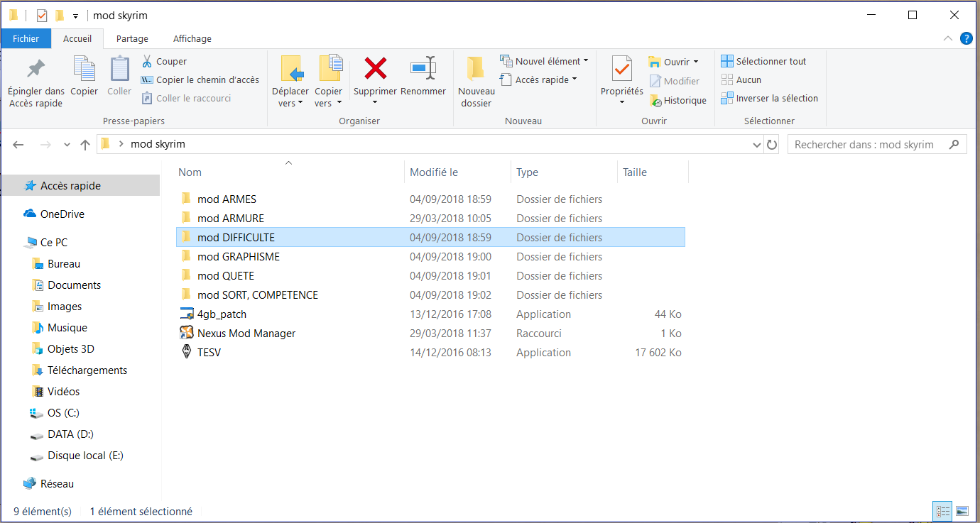Select the mod DIFFICULTE folder

[430, 238]
